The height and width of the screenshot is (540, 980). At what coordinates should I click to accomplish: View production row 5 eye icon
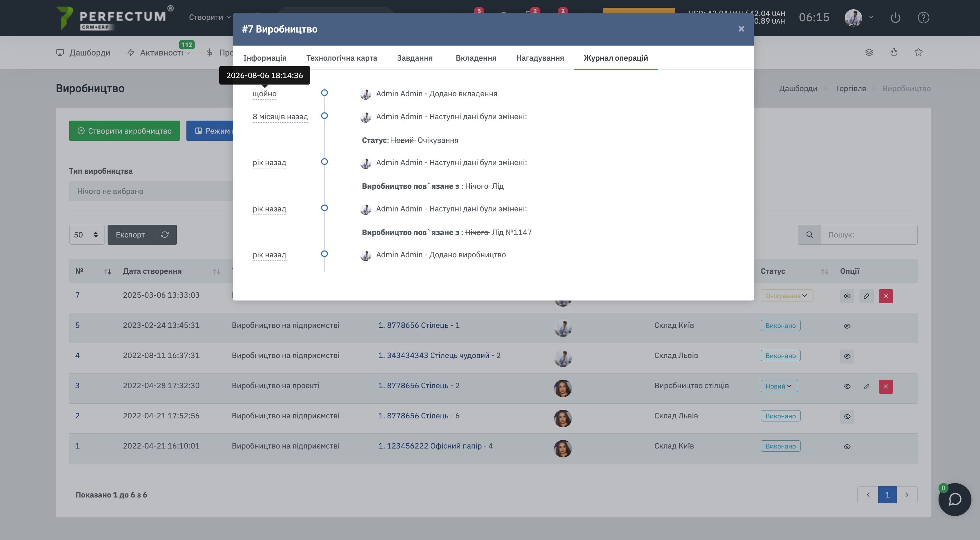[x=847, y=326]
